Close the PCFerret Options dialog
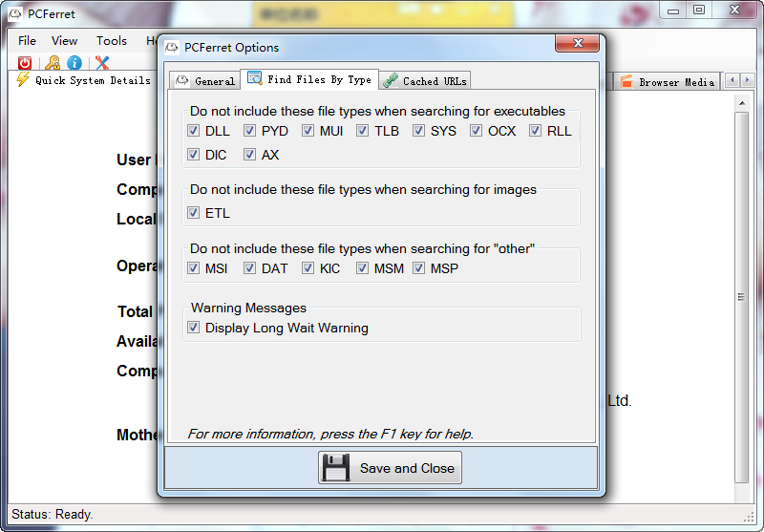This screenshot has height=532, width=764. pyautogui.click(x=578, y=43)
